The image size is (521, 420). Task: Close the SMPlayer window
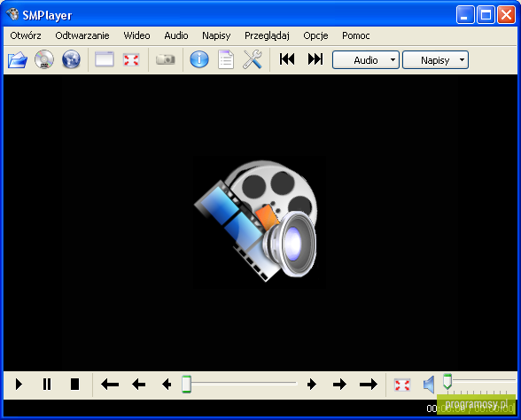506,14
